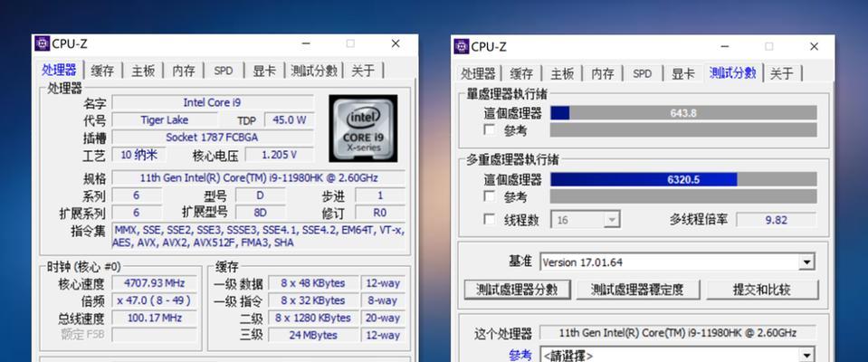Enable multi-thread 參考 checkbox
Screen dimensions: 868x362
(490, 196)
